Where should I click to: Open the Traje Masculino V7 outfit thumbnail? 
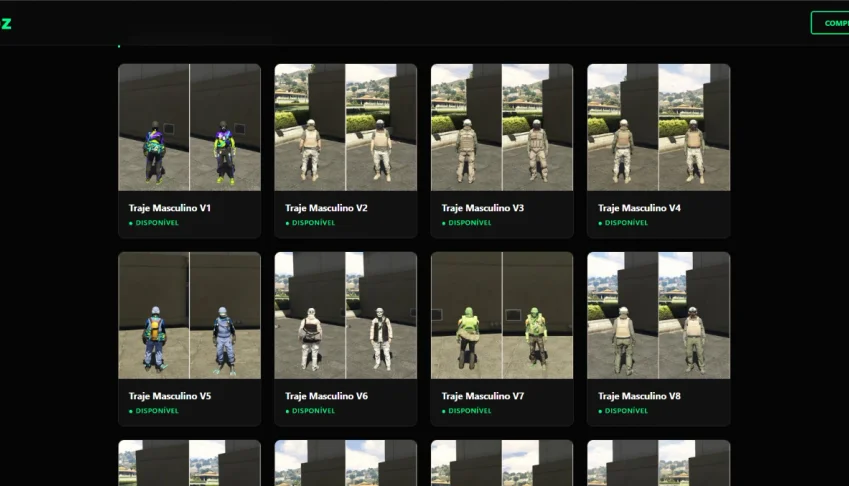point(502,315)
